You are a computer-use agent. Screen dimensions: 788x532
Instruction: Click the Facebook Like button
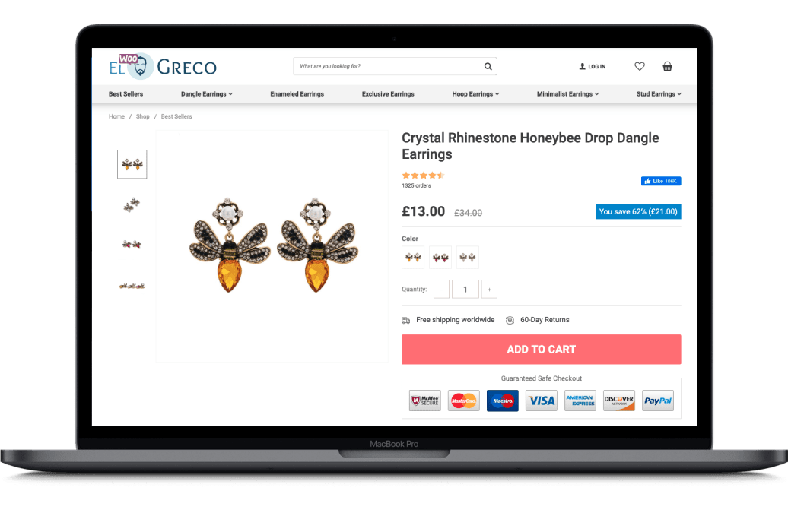pyautogui.click(x=661, y=181)
